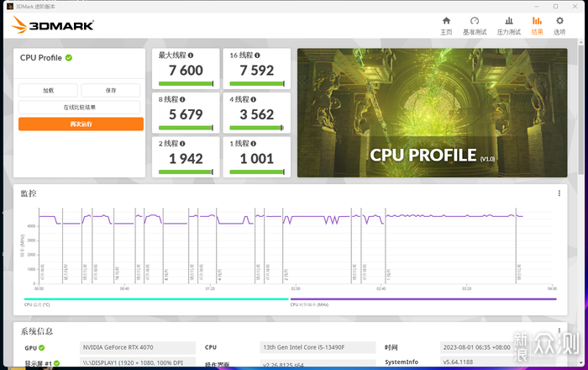The width and height of the screenshot is (588, 370).
Task: Click the 8 threads score 5 679
Action: tap(186, 114)
